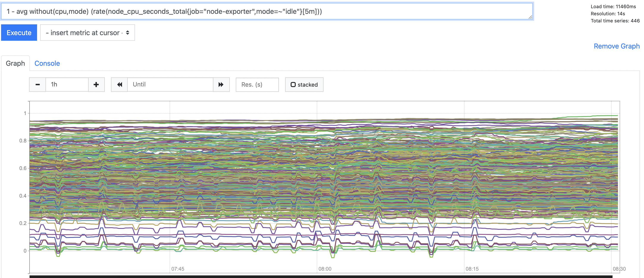
Task: Click the Res. (s) resolution field
Action: (x=257, y=84)
